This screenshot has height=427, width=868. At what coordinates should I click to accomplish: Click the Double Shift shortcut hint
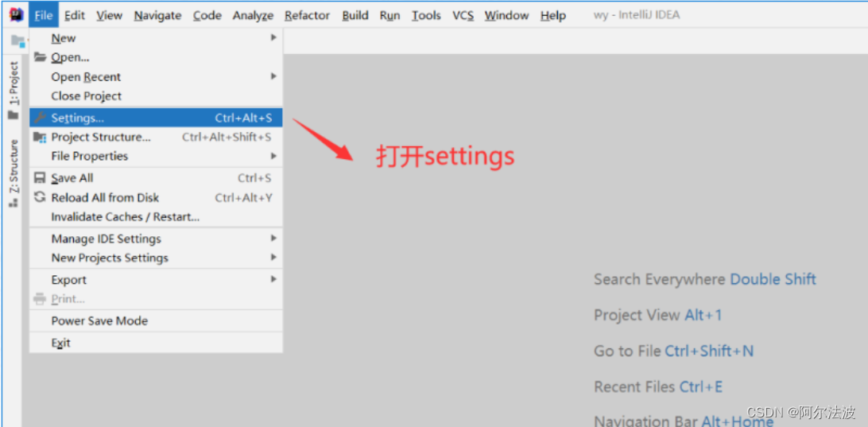773,279
